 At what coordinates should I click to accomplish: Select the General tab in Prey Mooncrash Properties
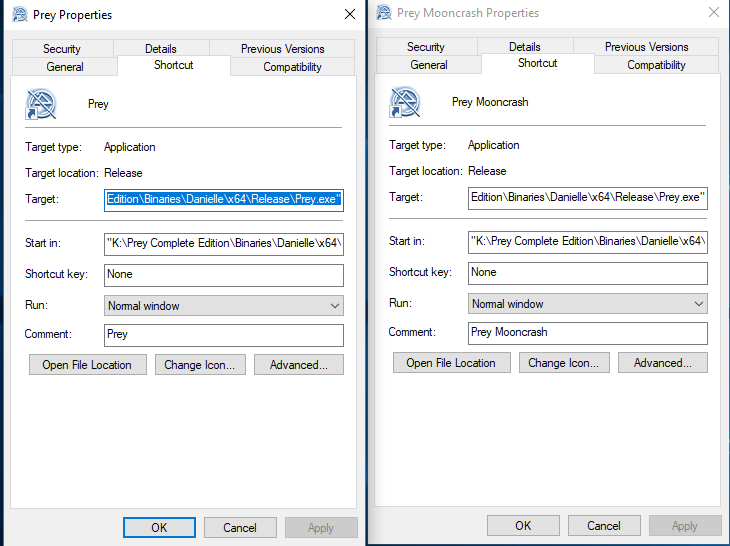coord(429,65)
